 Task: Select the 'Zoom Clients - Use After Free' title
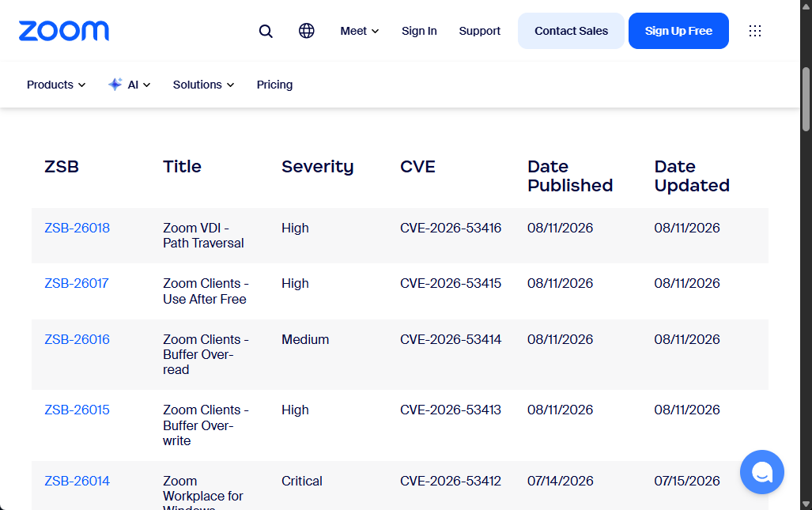(x=206, y=291)
